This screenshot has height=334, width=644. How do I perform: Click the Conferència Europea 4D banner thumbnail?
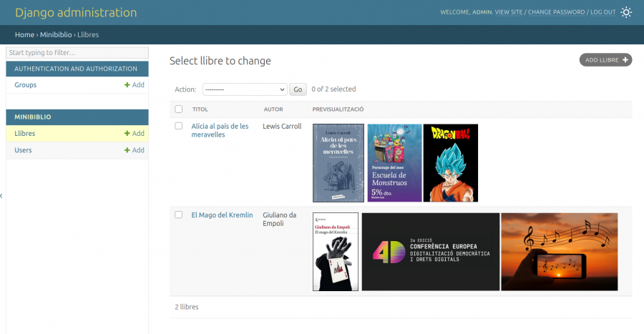point(431,252)
